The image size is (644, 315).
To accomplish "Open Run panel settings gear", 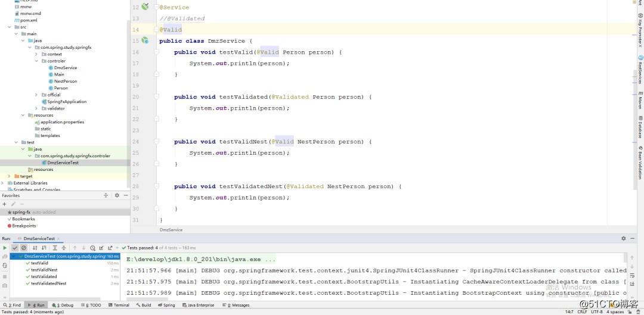I will click(624, 238).
